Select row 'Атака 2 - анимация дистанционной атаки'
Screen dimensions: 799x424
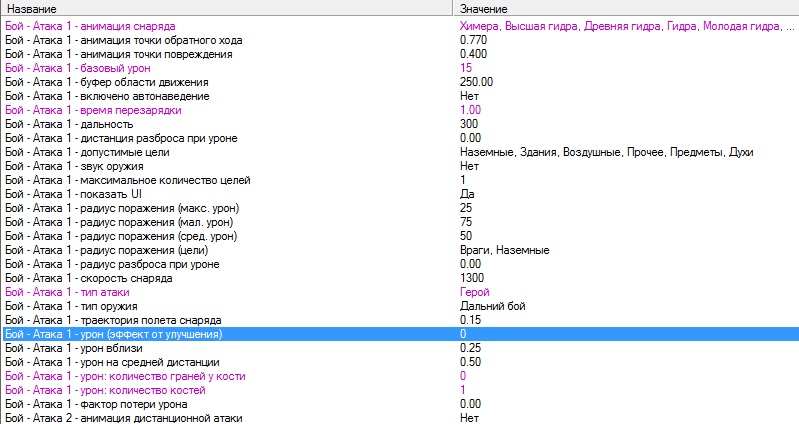(x=400, y=418)
